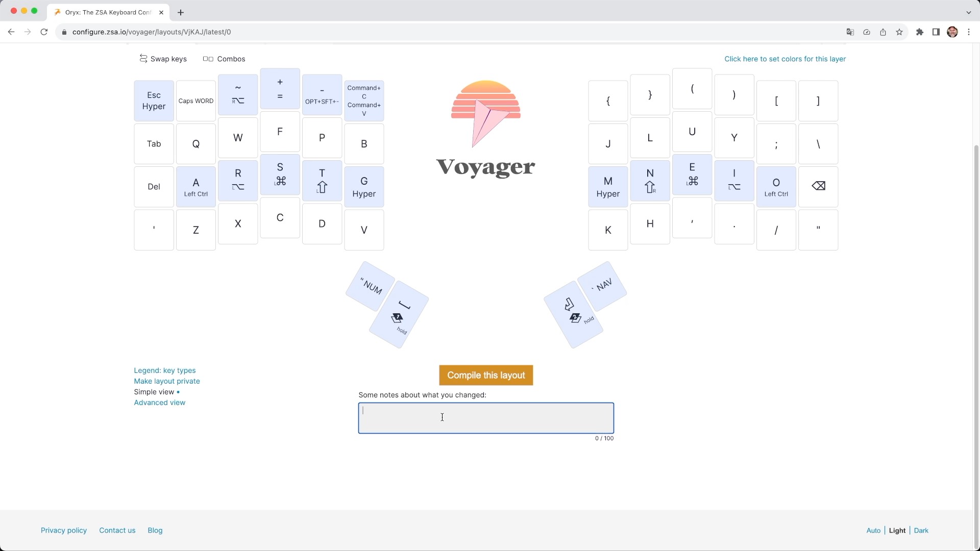
Task: Select the Z key
Action: [x=196, y=230]
